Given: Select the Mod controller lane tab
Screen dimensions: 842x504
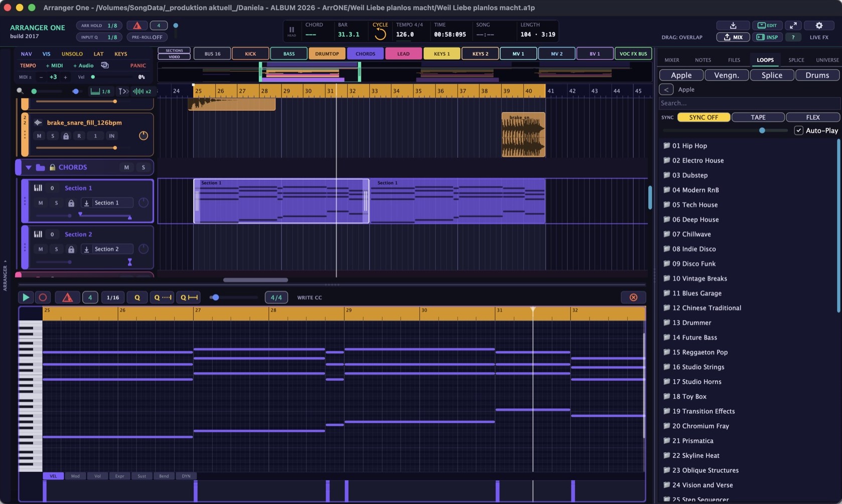Looking at the screenshot, I should click(75, 476).
